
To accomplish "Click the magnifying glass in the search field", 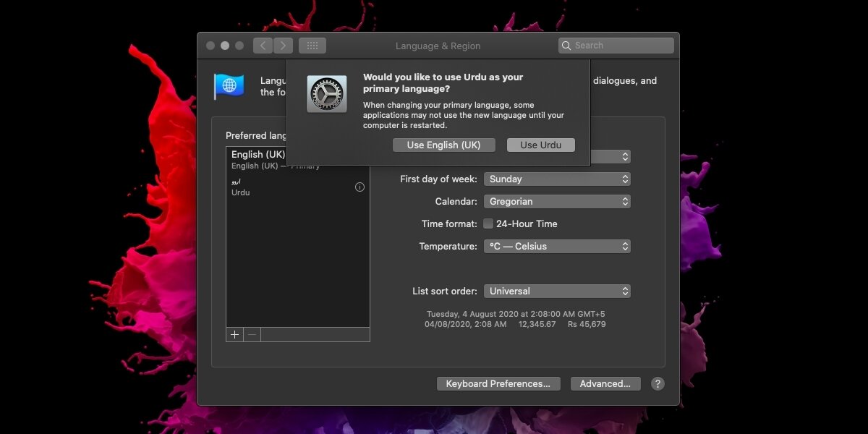I will [x=566, y=45].
